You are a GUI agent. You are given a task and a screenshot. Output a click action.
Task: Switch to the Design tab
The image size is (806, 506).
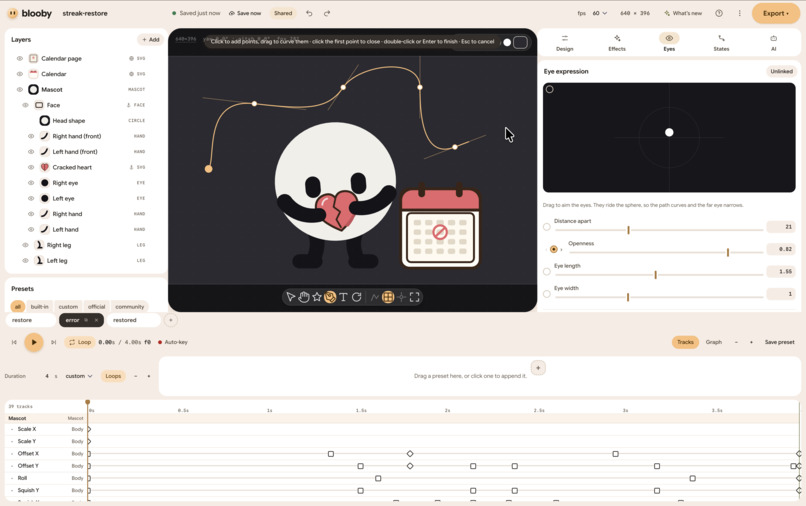(x=564, y=43)
